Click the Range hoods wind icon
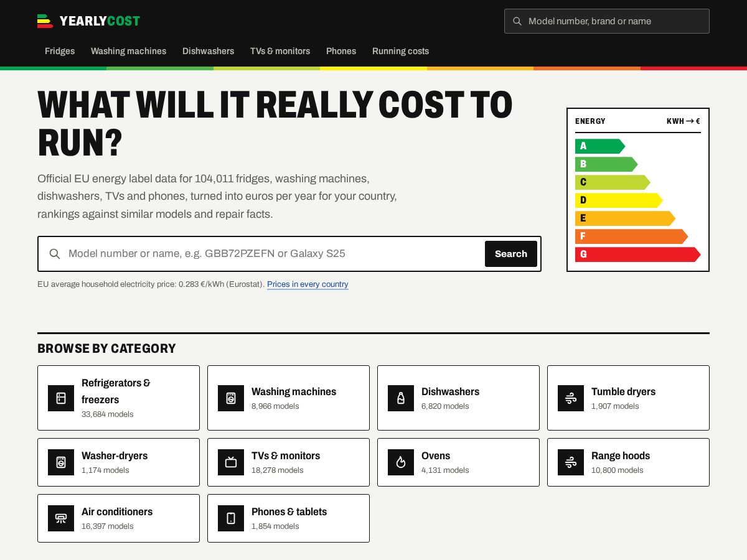 [571, 462]
